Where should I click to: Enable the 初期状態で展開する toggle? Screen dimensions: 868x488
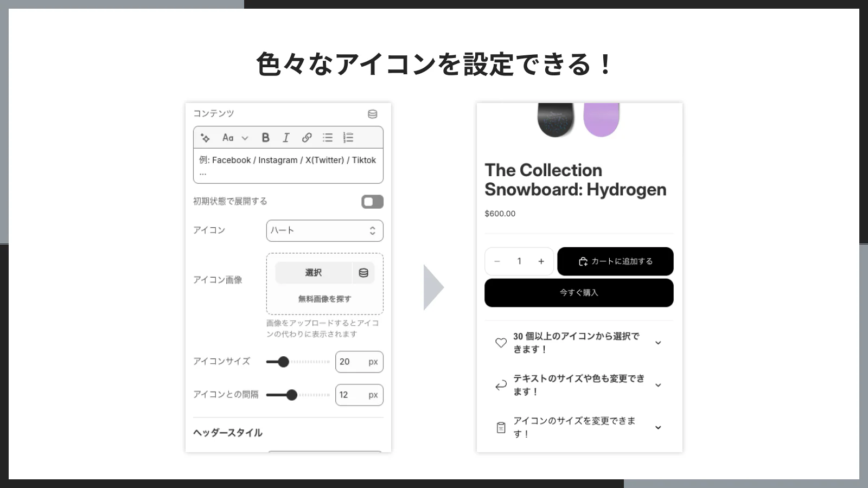(372, 201)
